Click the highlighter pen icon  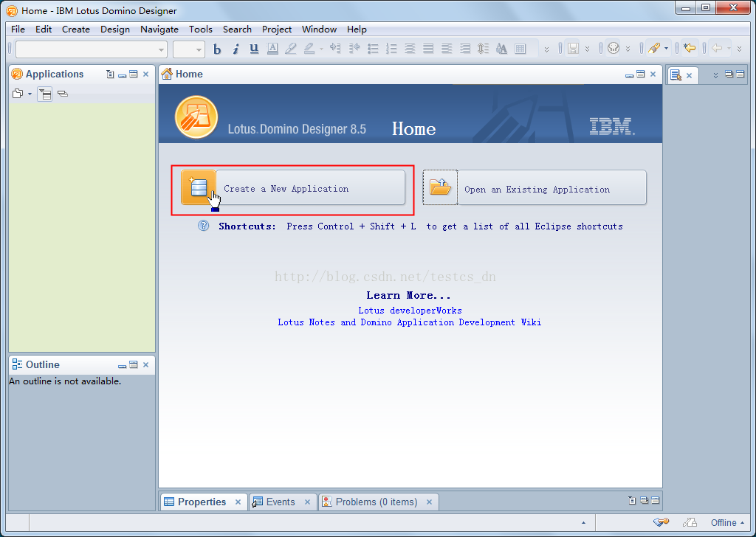tap(291, 49)
